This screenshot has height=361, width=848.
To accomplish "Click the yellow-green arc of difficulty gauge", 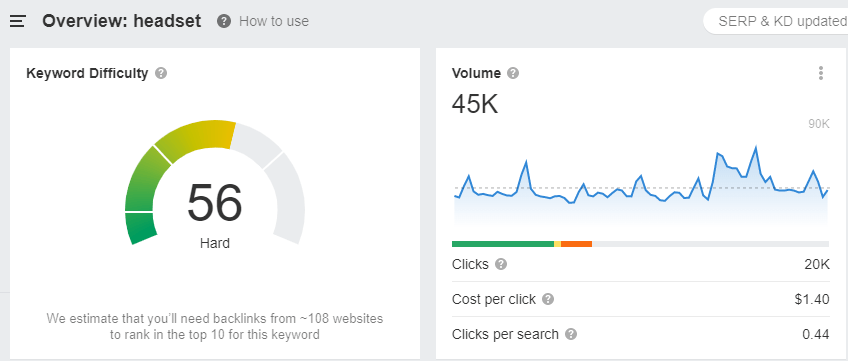I will 196,138.
